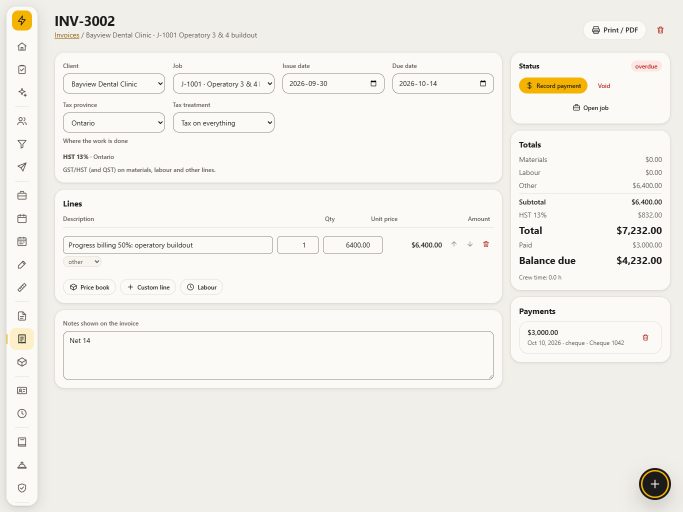
Task: Open the ruler icon in sidebar
Action: [22, 287]
